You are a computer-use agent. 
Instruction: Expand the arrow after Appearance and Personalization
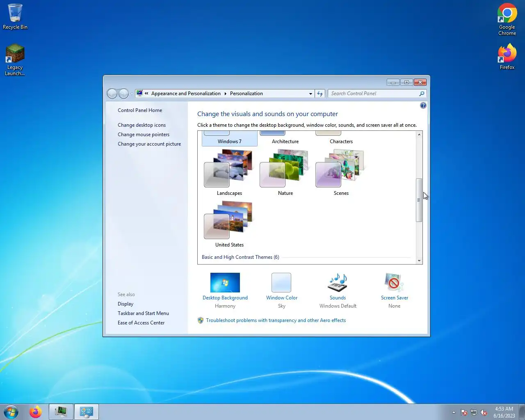(x=225, y=94)
